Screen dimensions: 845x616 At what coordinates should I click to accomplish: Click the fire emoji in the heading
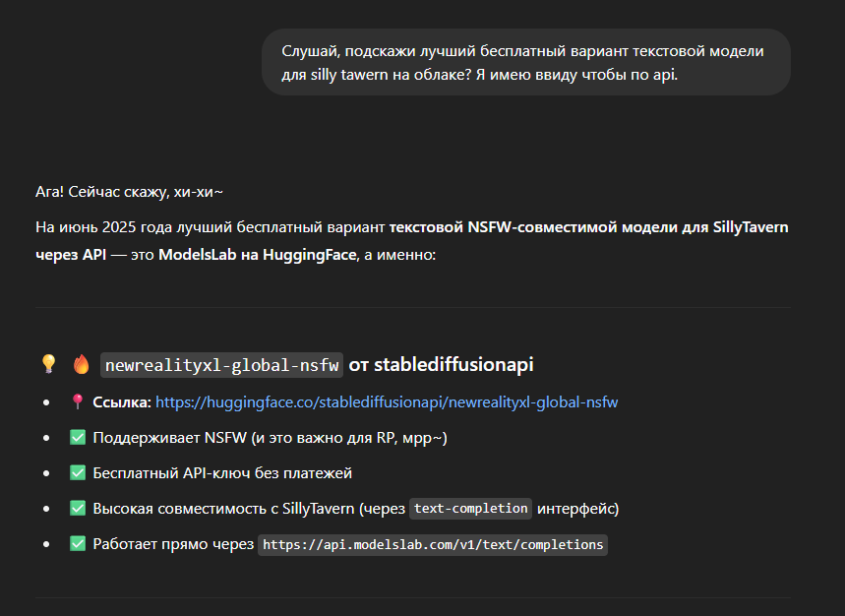[x=82, y=364]
